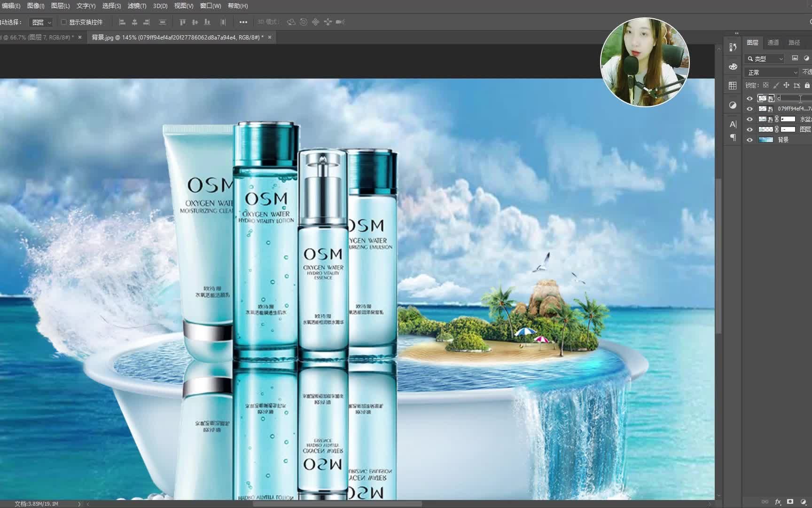Distribute horizontally icon in options bar
Screen dimensions: 812x508
click(223, 22)
